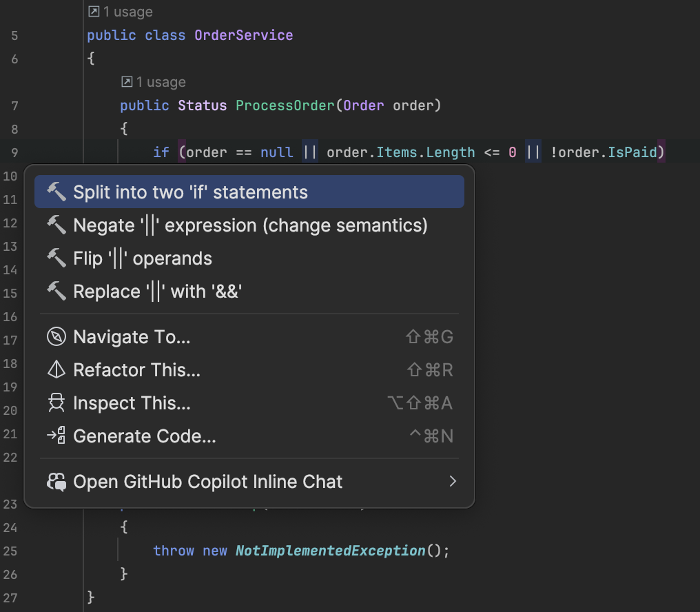Open Generate Code menu entry
The image size is (700, 612).
pos(145,436)
